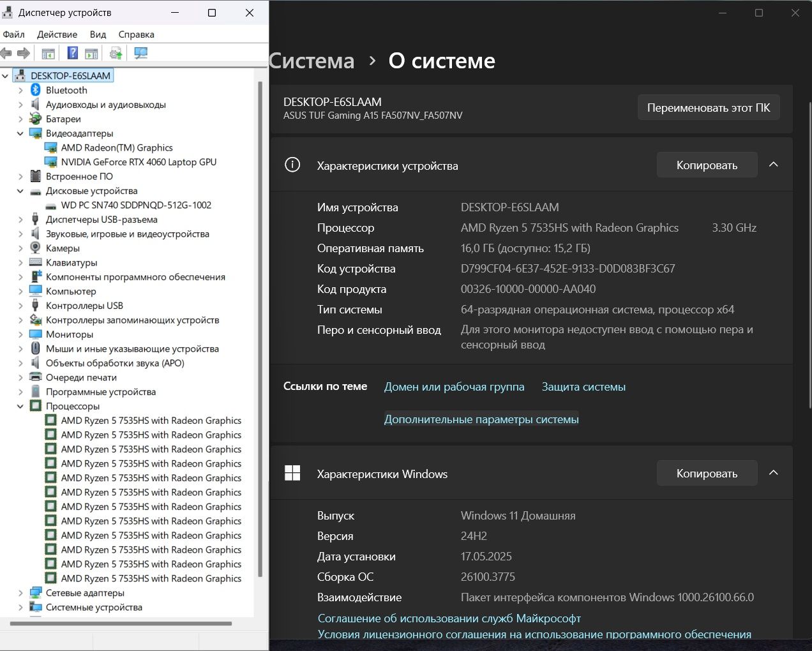Open Дополнительные параметры системы link
812x651 pixels.
[481, 419]
